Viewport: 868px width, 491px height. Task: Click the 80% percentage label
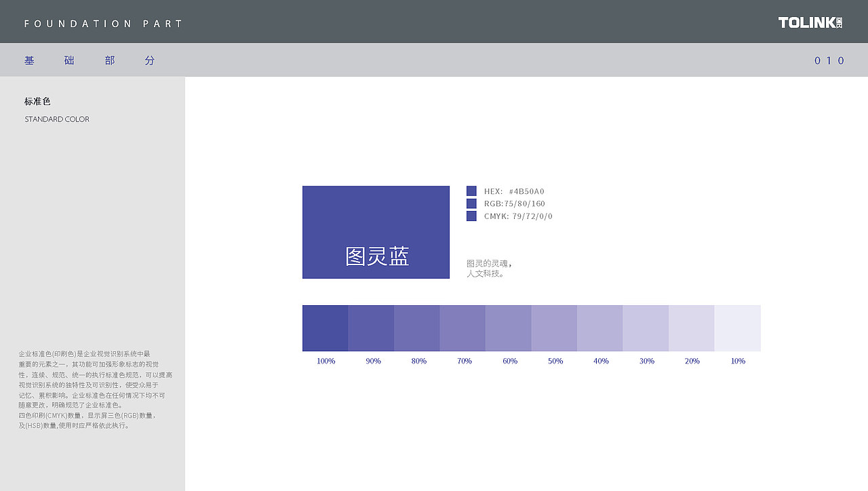[x=419, y=361]
